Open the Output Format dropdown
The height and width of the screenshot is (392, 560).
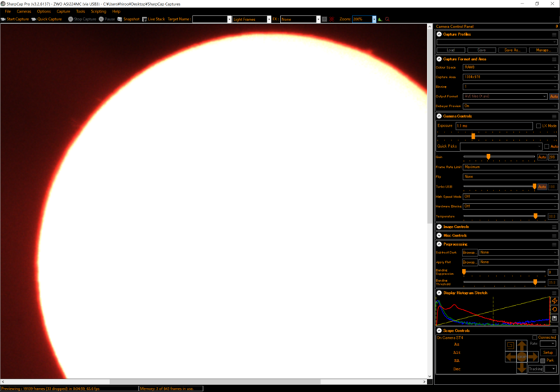(x=505, y=97)
